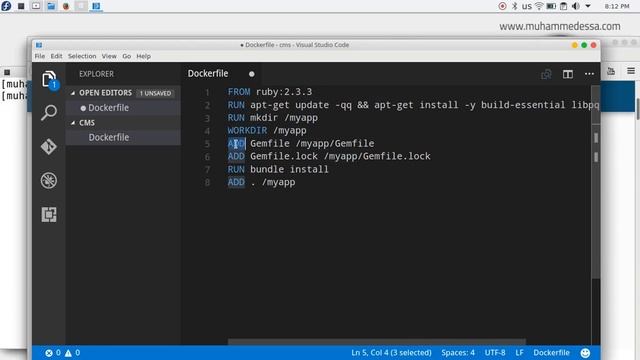Split the editor with the split icon
The width and height of the screenshot is (640, 360).
coord(568,74)
